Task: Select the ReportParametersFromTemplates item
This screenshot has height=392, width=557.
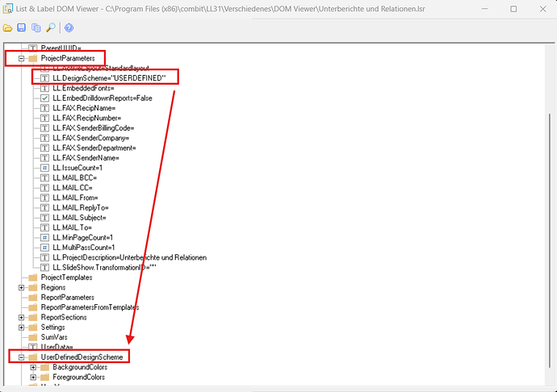Action: (90, 307)
